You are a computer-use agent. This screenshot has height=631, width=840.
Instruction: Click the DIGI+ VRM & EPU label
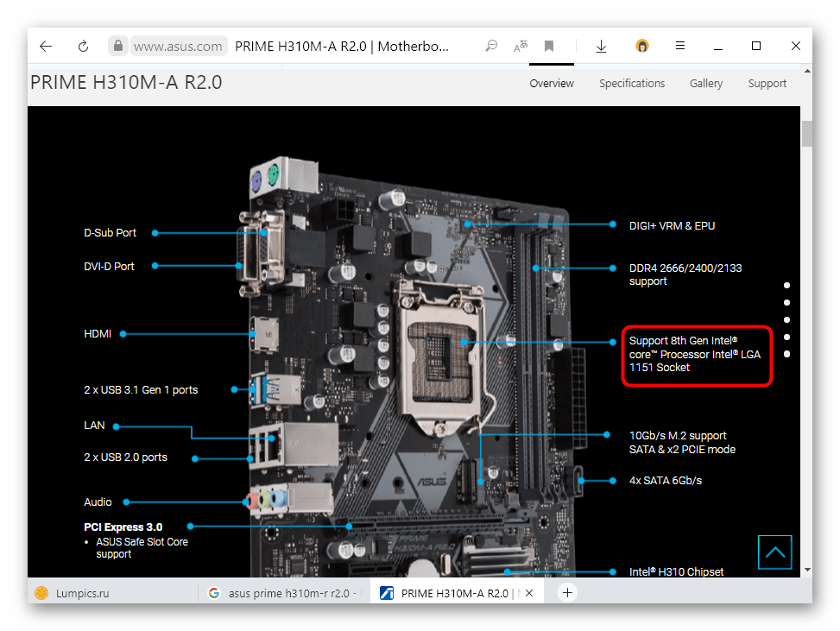[672, 226]
